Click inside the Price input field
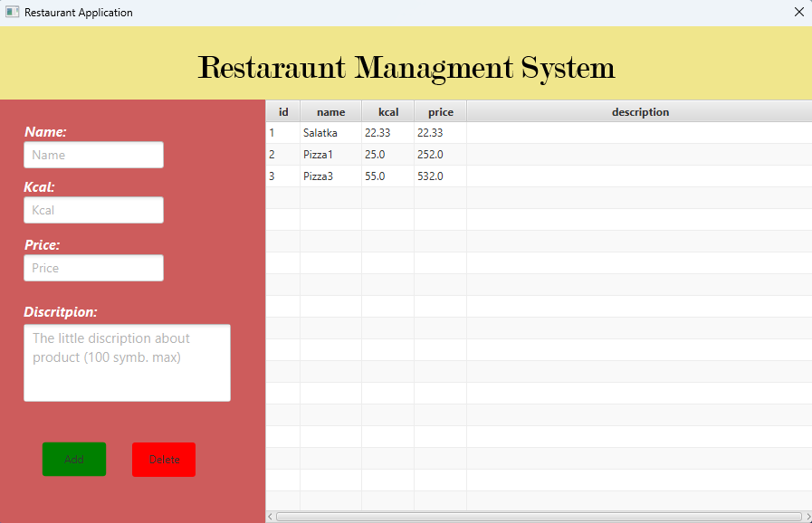This screenshot has width=812, height=523. coord(93,268)
